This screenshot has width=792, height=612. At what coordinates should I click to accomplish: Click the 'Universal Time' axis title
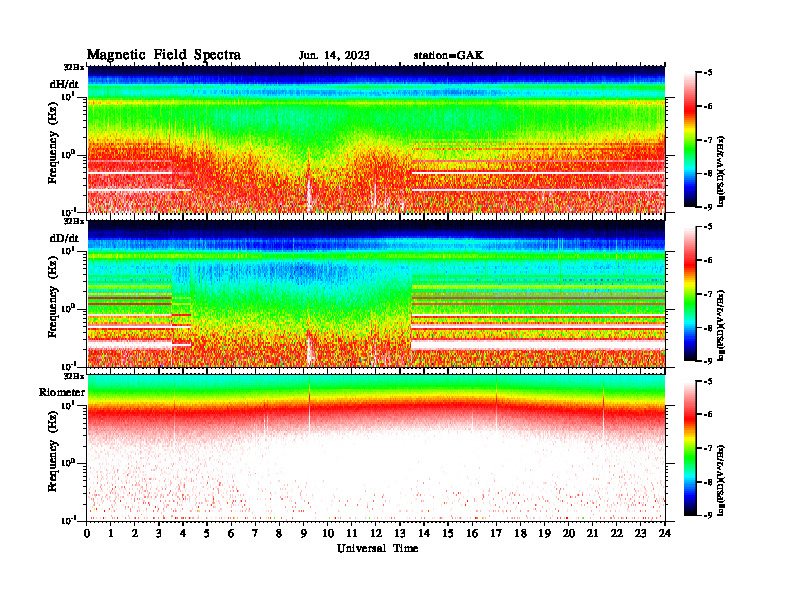click(x=377, y=548)
